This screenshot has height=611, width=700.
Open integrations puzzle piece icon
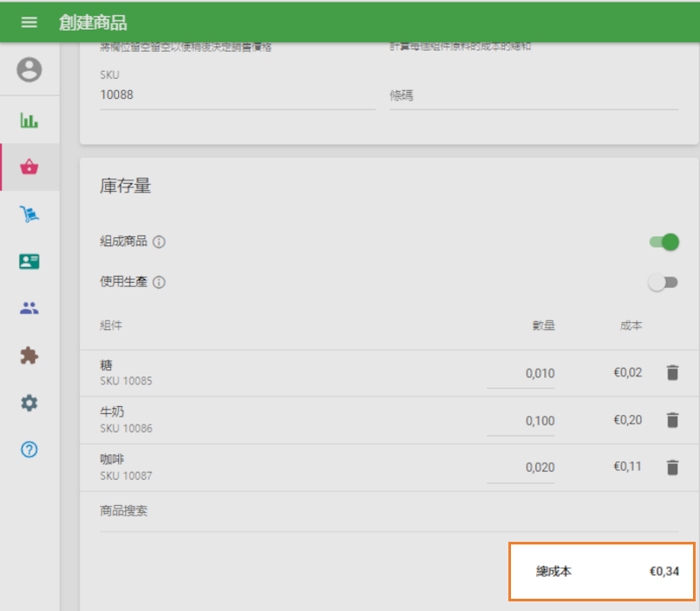pyautogui.click(x=29, y=355)
